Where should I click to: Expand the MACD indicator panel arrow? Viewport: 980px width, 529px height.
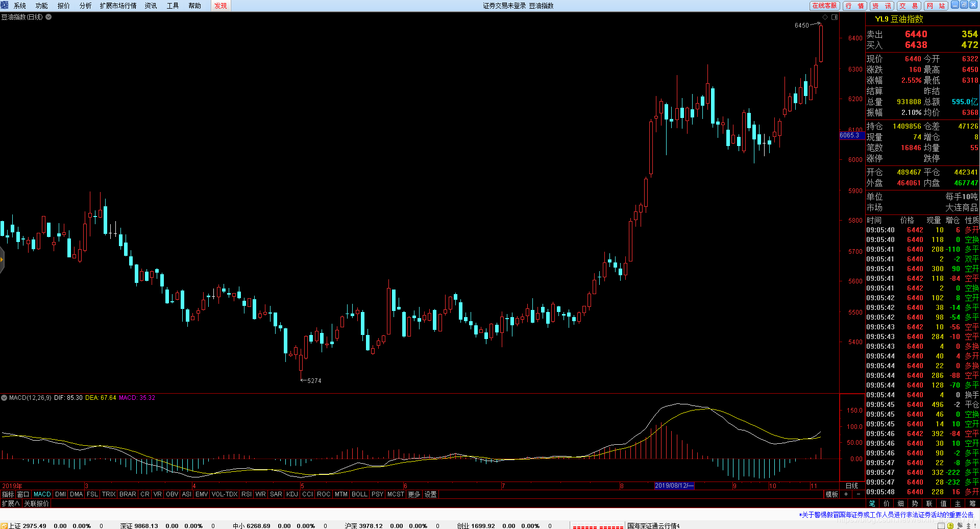(4, 398)
